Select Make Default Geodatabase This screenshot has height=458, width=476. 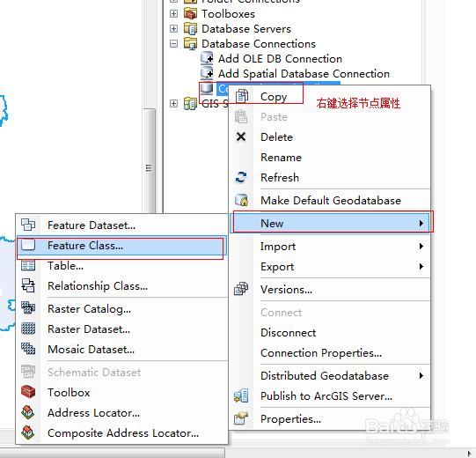point(330,200)
